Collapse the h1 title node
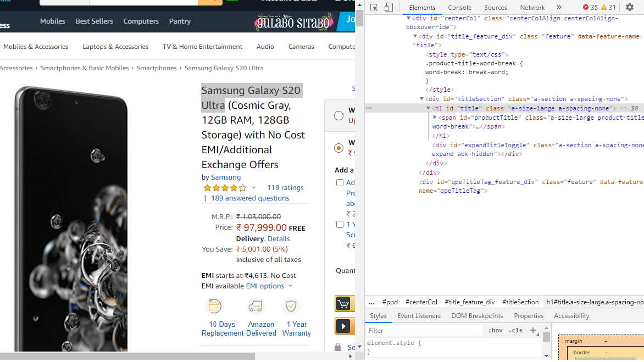The height and width of the screenshot is (362, 644). click(x=428, y=108)
